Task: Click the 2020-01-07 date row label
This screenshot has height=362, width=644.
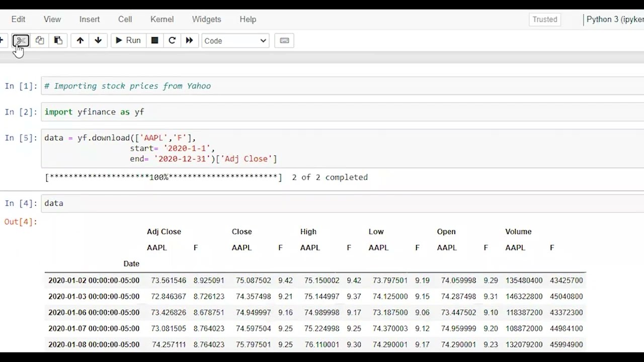Action: pyautogui.click(x=94, y=328)
